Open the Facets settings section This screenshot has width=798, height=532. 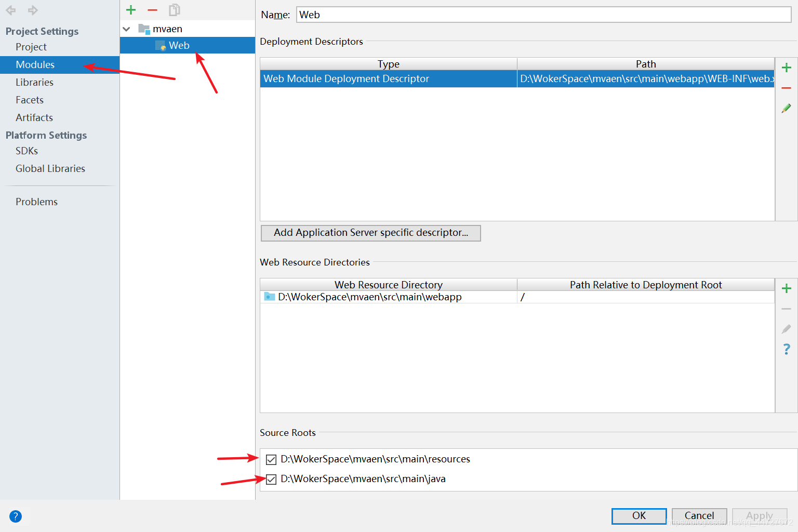pos(30,100)
